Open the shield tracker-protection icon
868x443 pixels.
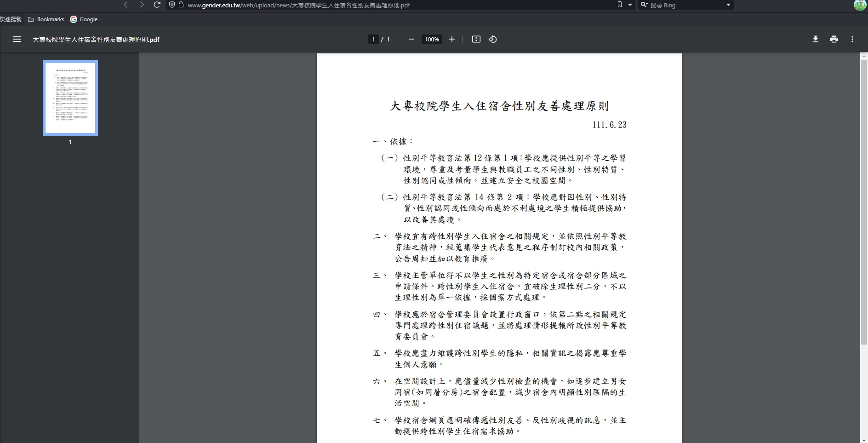(172, 5)
